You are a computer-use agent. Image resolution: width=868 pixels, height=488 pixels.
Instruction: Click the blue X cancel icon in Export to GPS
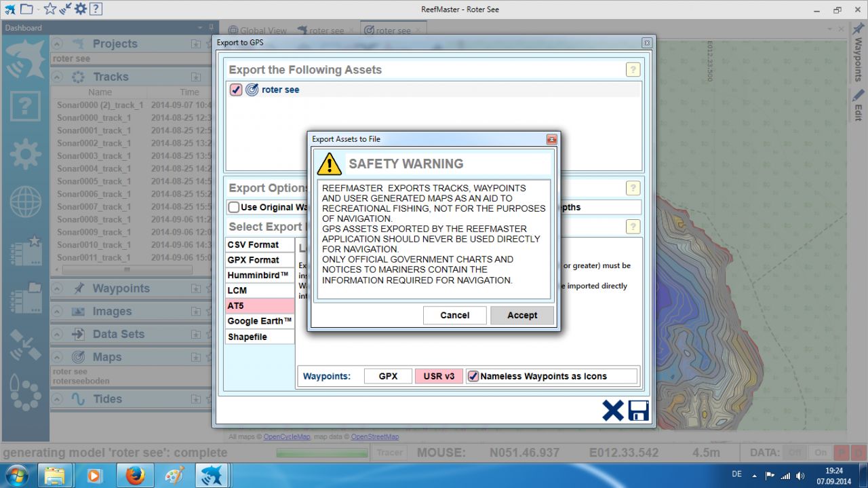(612, 411)
